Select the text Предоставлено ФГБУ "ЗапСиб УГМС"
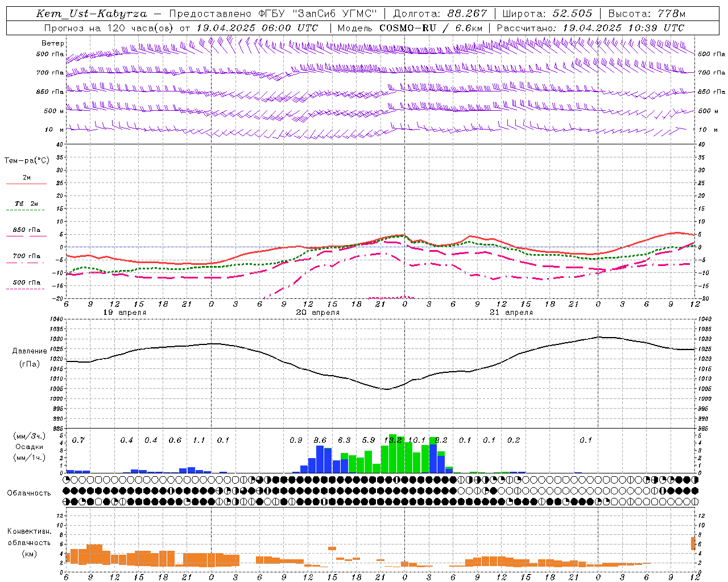Image resolution: width=728 pixels, height=582 pixels. [x=273, y=14]
